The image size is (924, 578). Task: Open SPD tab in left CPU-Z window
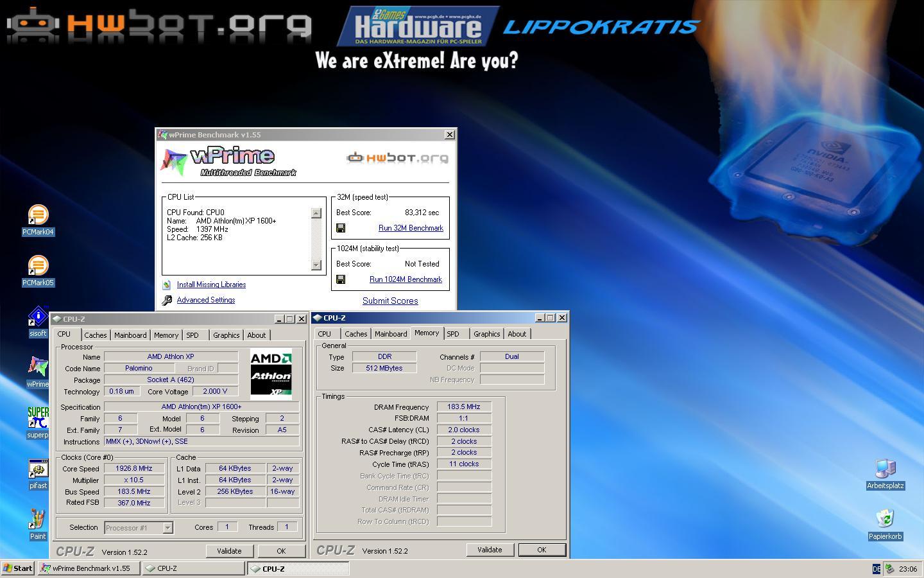pyautogui.click(x=193, y=335)
